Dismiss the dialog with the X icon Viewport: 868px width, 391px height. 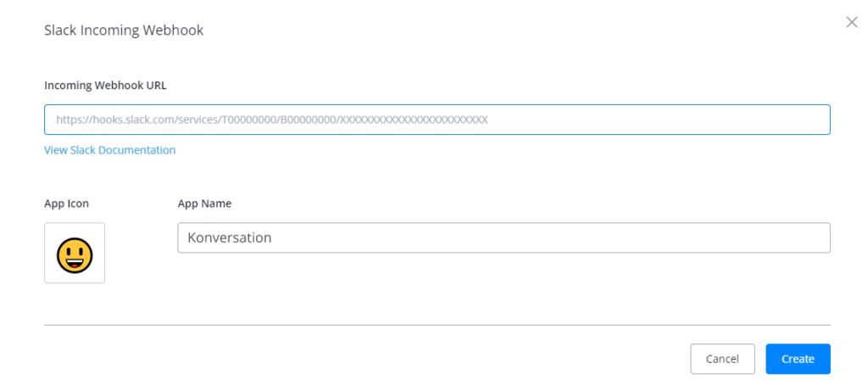point(851,23)
